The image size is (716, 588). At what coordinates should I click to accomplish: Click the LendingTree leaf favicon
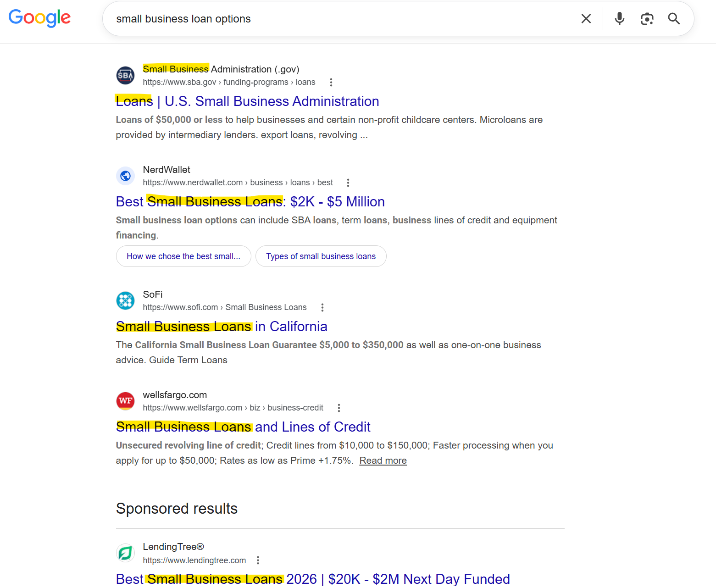tap(125, 553)
